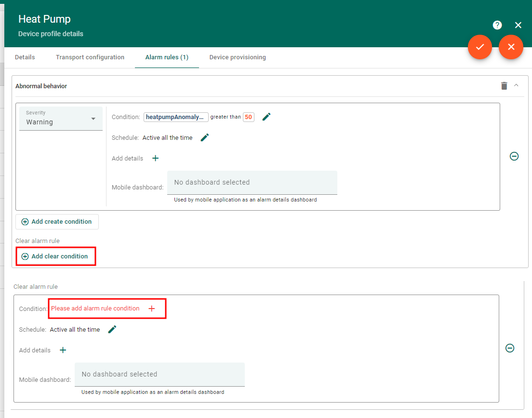Select mobile dashboard field in create rule
532x418 pixels.
pyautogui.click(x=252, y=183)
